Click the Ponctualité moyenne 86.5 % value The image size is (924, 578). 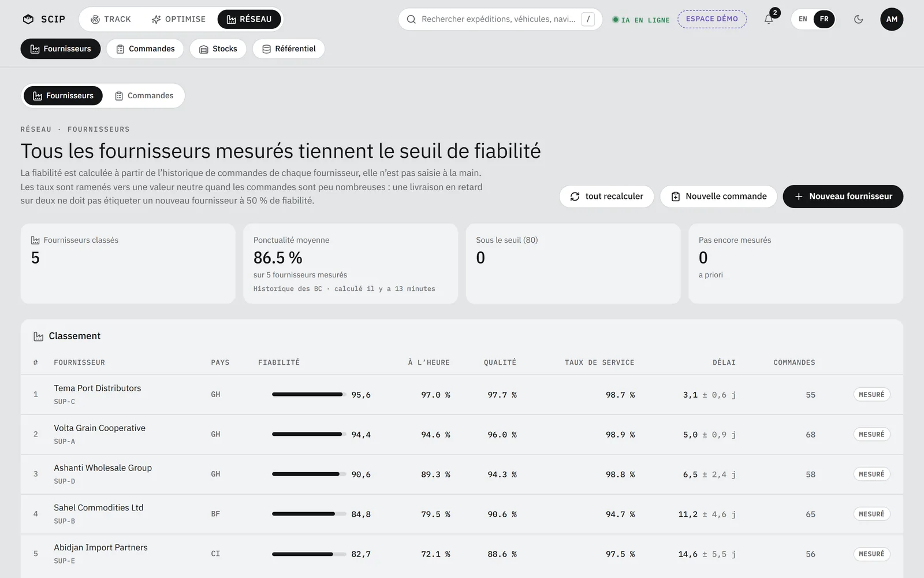click(278, 258)
